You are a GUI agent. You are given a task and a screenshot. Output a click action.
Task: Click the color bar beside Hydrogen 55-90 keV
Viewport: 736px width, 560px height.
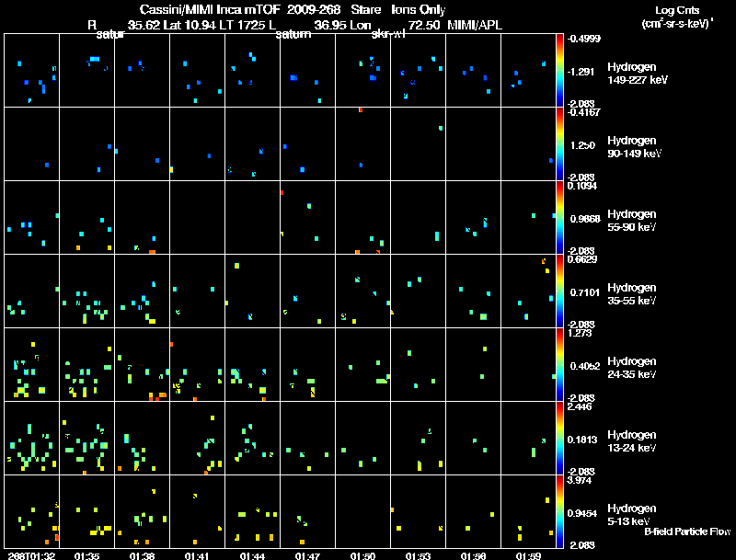tap(559, 217)
